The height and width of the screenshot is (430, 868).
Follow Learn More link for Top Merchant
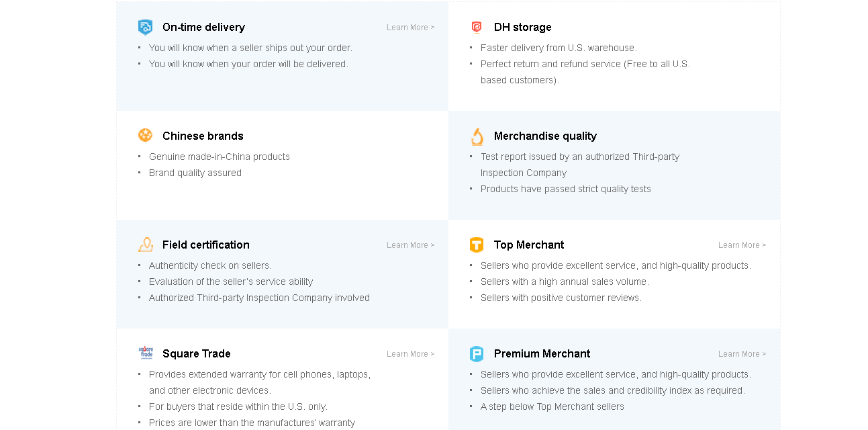click(x=742, y=245)
